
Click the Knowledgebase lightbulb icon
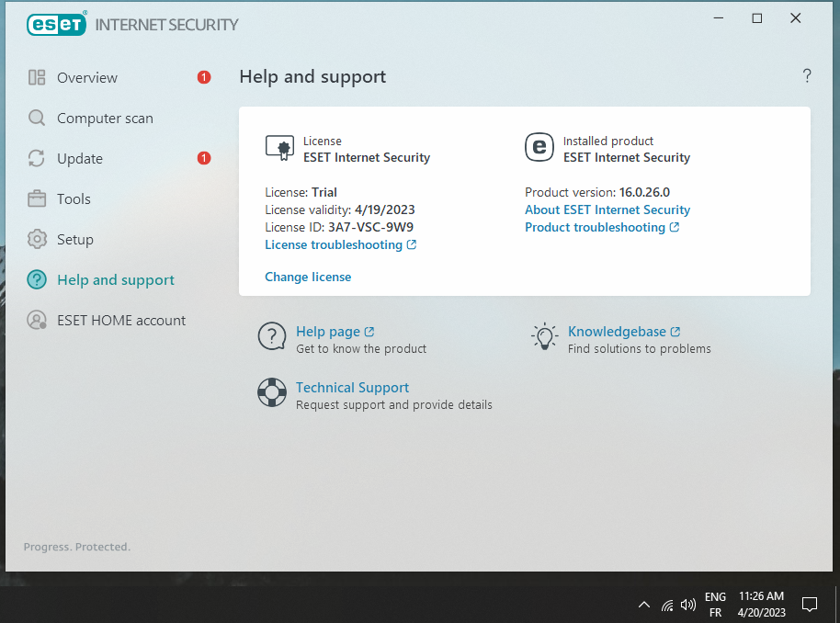coord(544,336)
